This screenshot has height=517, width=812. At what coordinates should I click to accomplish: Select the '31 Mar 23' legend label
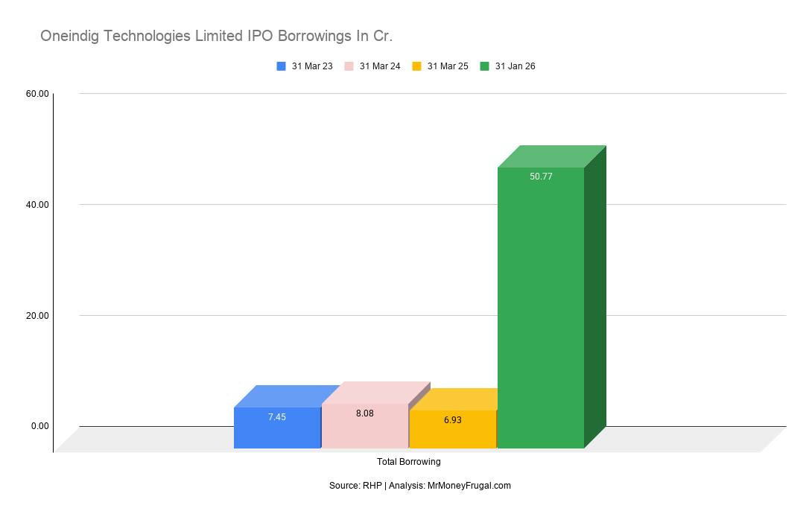[x=312, y=66]
